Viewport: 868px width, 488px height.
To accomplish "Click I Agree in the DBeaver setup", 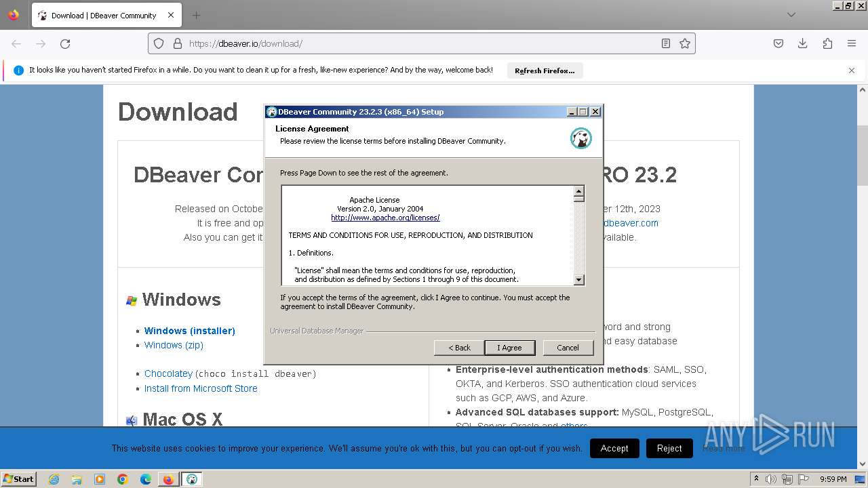I will (x=510, y=348).
